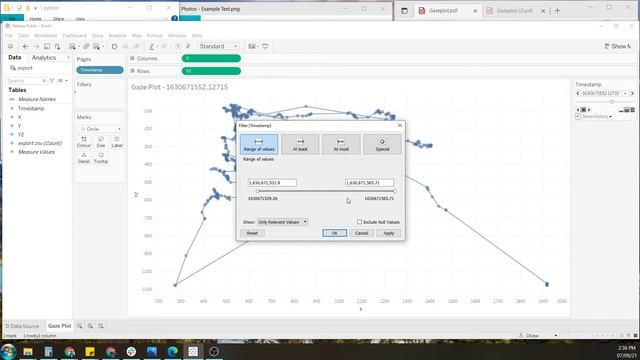The height and width of the screenshot is (360, 640).
Task: Click the Label marks button
Action: (x=117, y=142)
